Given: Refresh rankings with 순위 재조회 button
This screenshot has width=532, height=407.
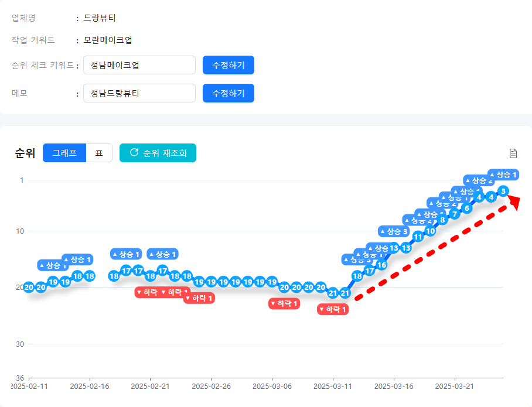Looking at the screenshot, I should tap(158, 153).
